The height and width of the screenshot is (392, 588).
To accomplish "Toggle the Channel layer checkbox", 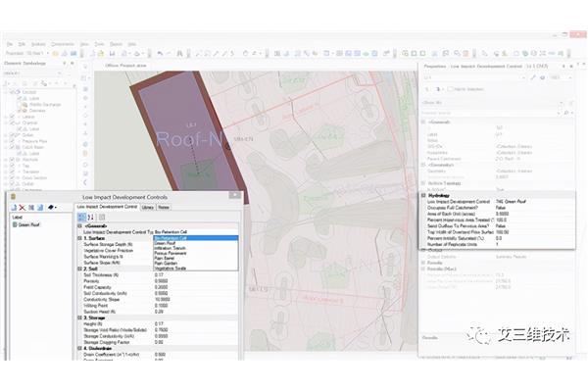I will [13, 122].
